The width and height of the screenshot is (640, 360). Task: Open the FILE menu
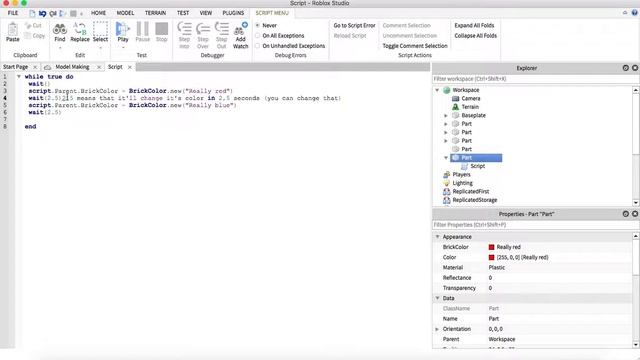(13, 13)
